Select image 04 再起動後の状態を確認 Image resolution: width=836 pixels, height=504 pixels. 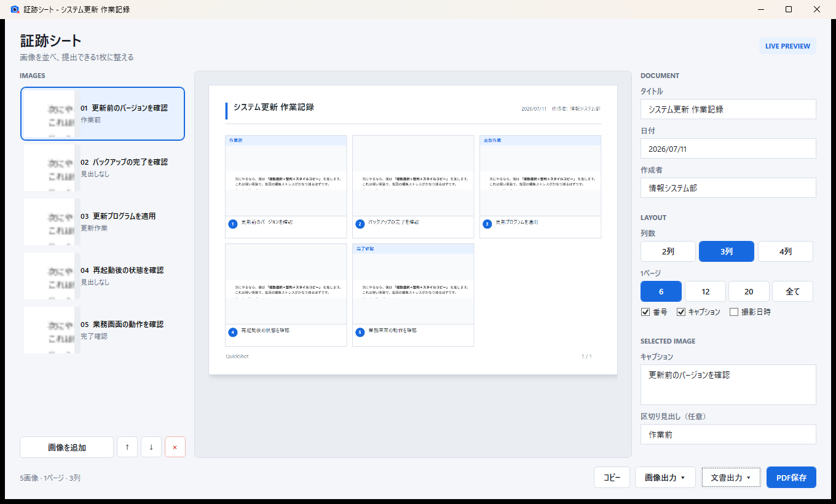103,276
